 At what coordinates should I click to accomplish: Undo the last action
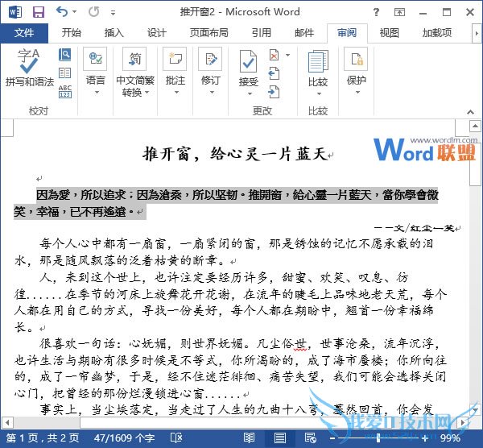click(62, 12)
